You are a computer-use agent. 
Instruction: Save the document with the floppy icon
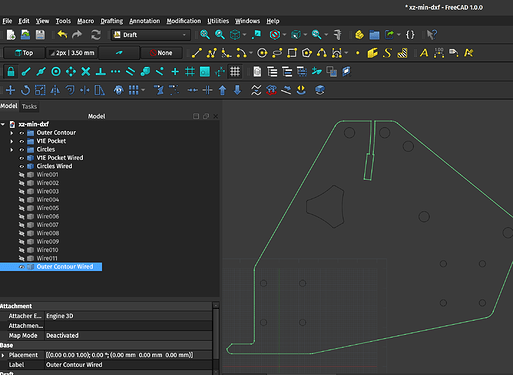[40, 35]
